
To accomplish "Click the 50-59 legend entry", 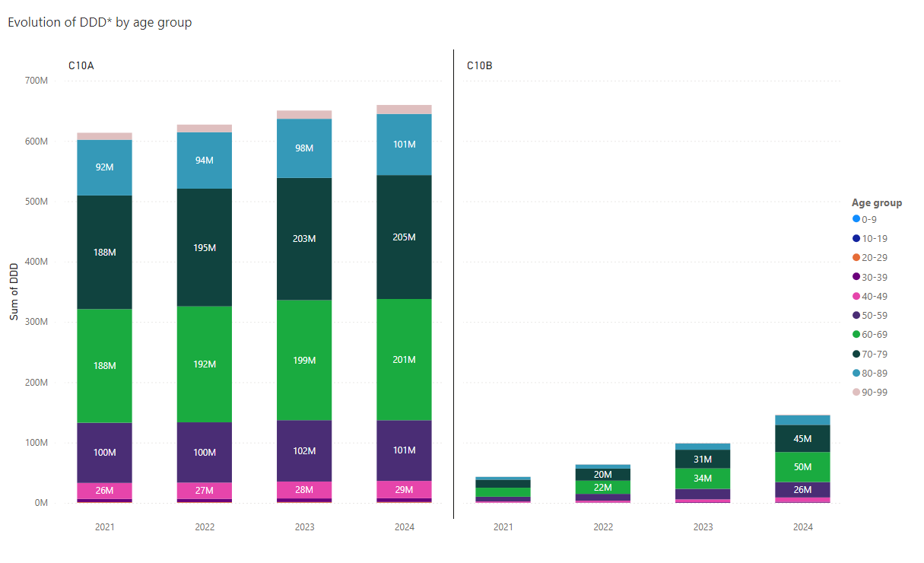I will point(870,315).
